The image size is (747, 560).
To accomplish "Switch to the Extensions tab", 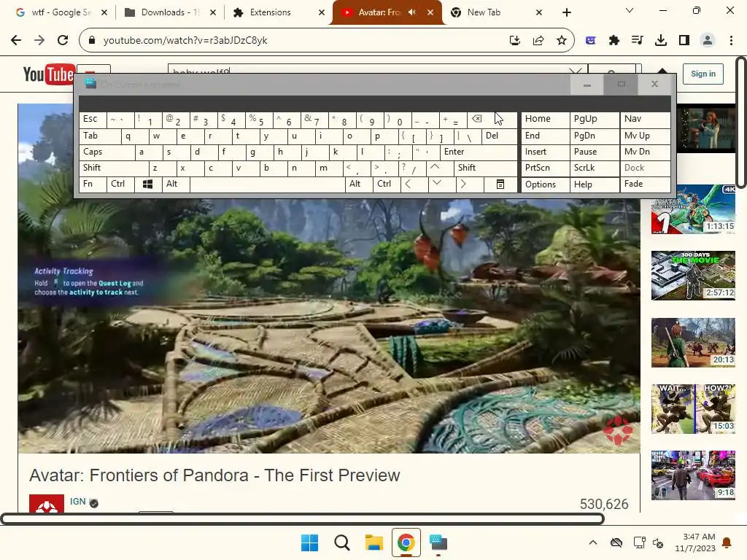I will pyautogui.click(x=277, y=12).
